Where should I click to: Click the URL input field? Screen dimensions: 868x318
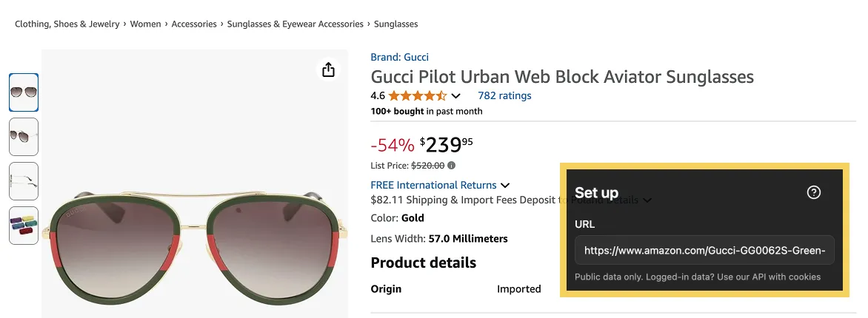704,251
